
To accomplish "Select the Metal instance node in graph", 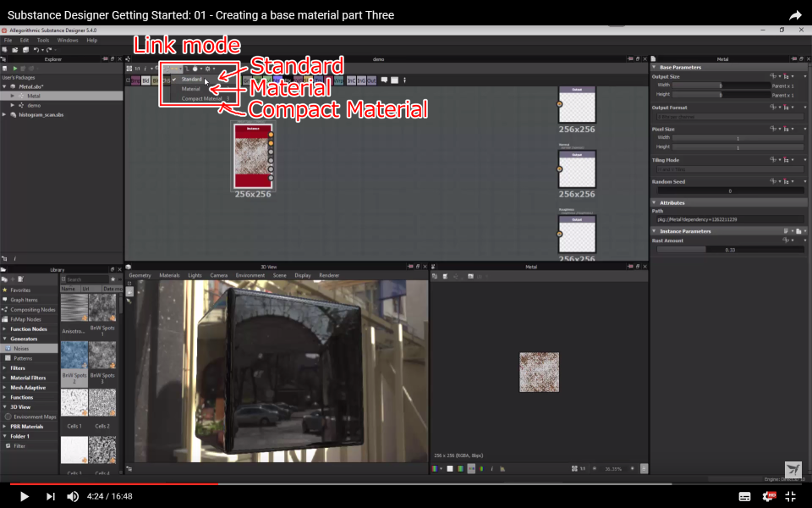I will coord(253,156).
